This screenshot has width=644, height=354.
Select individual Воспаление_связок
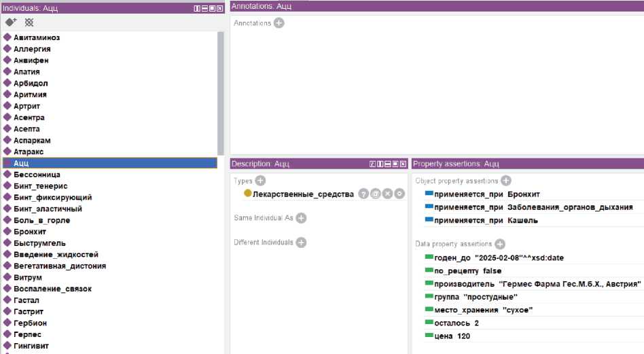pos(53,289)
